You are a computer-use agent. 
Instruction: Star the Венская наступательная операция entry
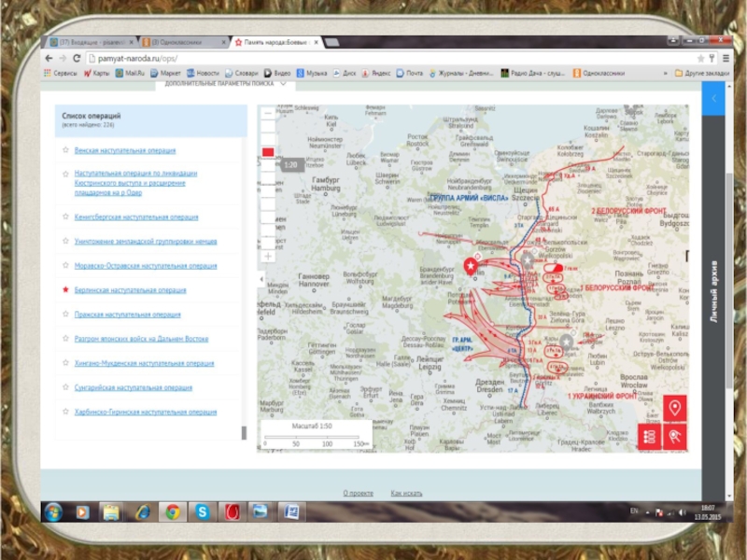[65, 150]
